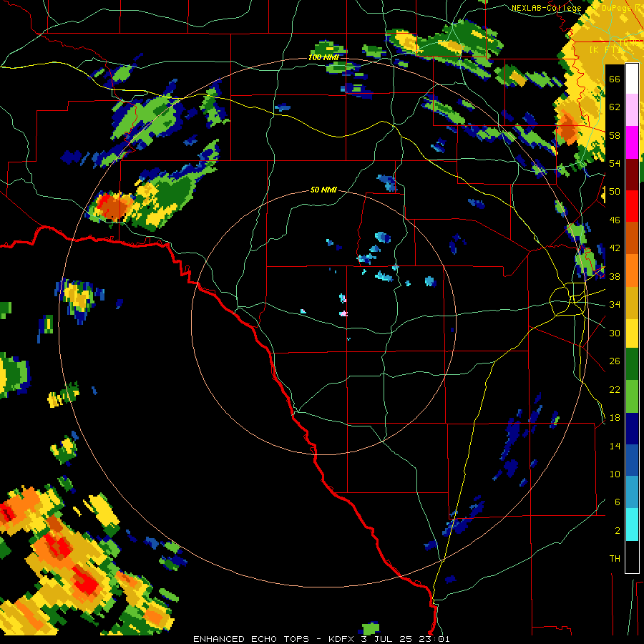Select legend value "38"
Viewport: 644px width, 644px height.
[615, 277]
